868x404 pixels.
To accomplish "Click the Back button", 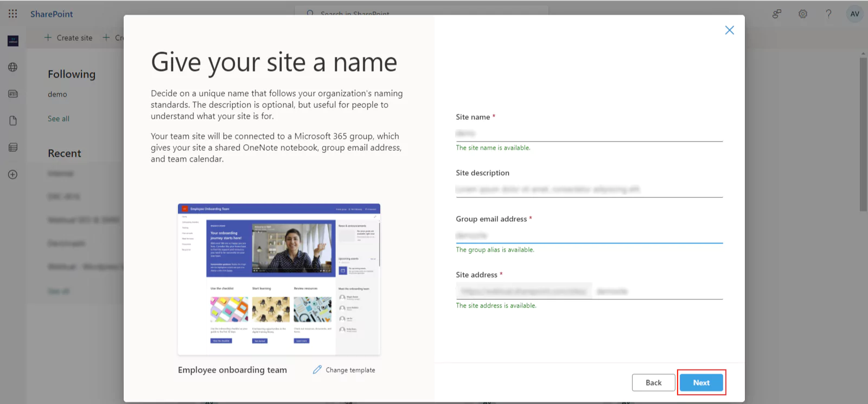I will pyautogui.click(x=654, y=383).
